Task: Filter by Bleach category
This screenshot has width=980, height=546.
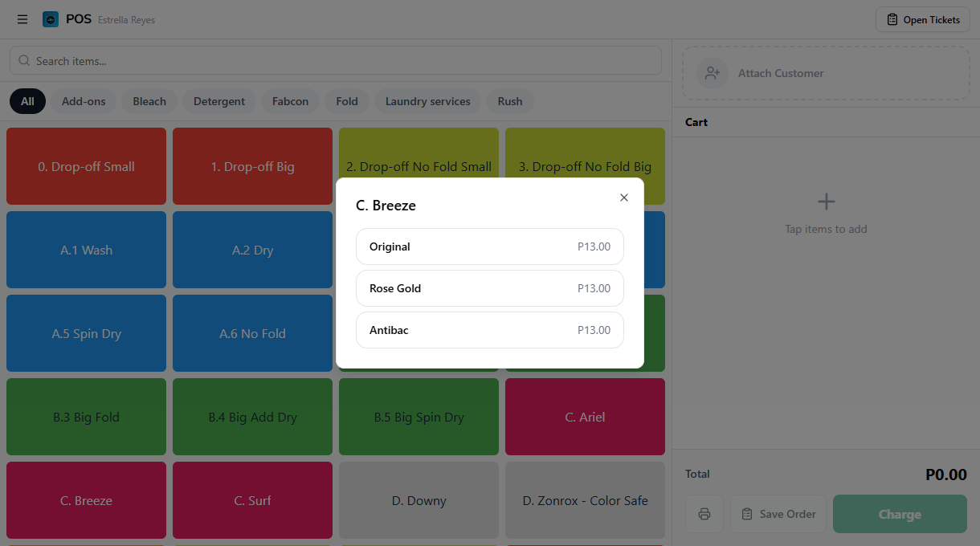Action: (149, 101)
